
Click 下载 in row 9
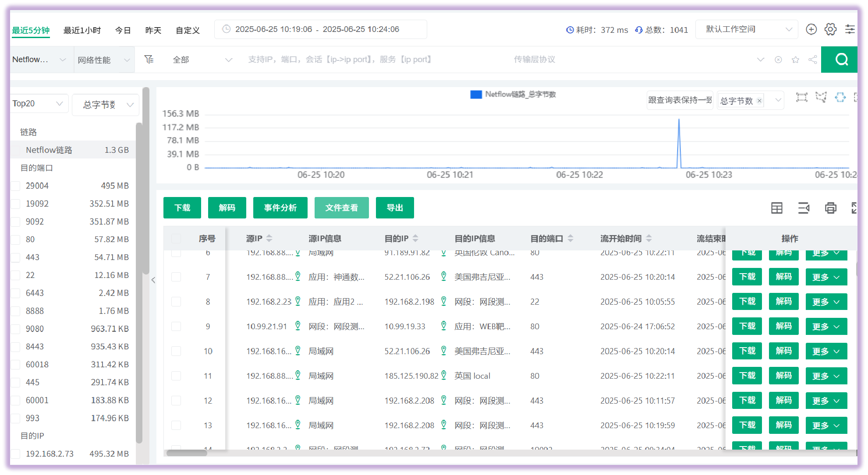(747, 326)
